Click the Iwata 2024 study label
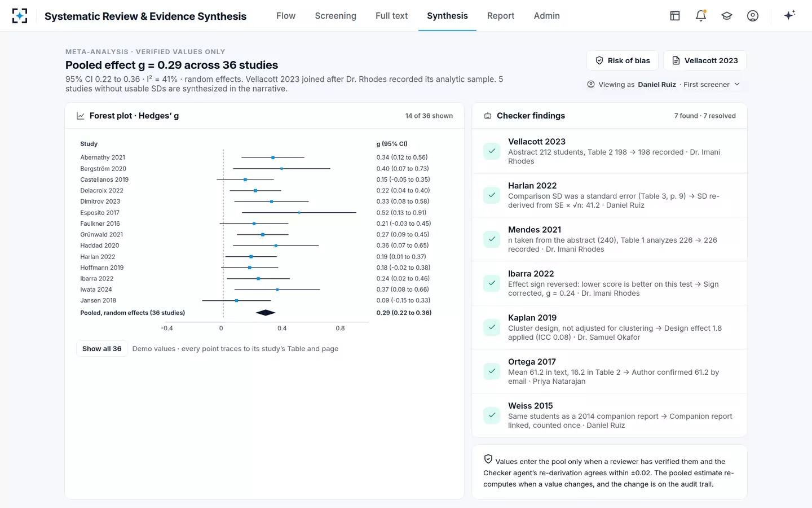 point(96,290)
